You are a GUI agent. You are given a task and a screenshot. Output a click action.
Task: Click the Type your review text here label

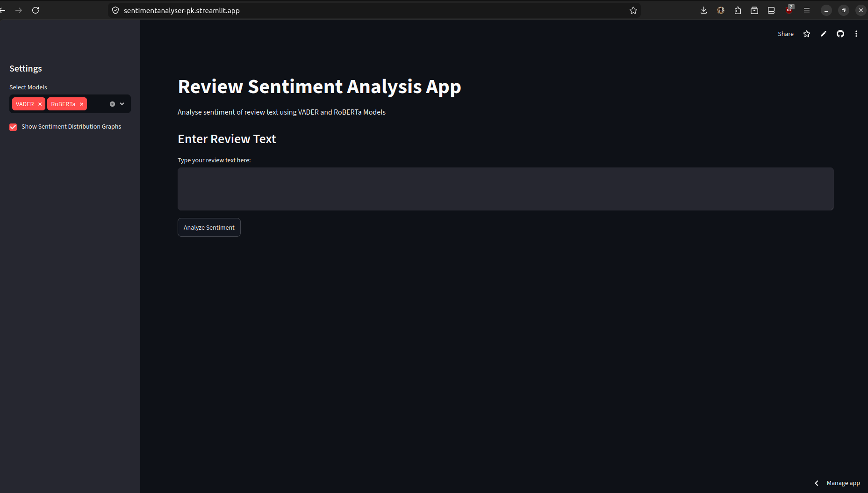pos(214,160)
